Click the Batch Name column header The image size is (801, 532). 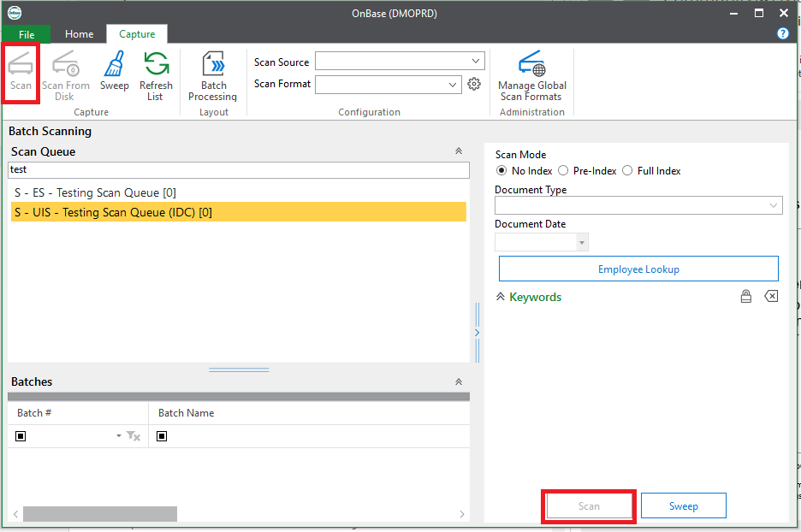point(309,413)
